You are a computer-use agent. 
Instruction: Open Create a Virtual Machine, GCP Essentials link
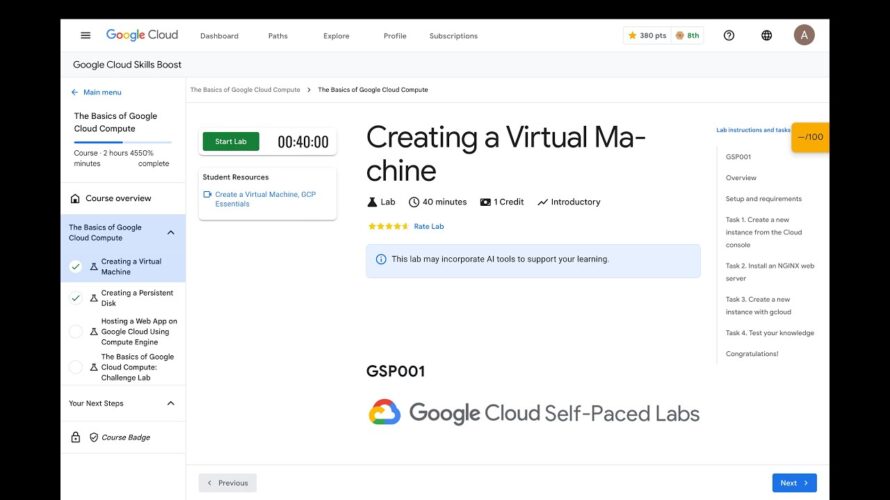point(265,199)
